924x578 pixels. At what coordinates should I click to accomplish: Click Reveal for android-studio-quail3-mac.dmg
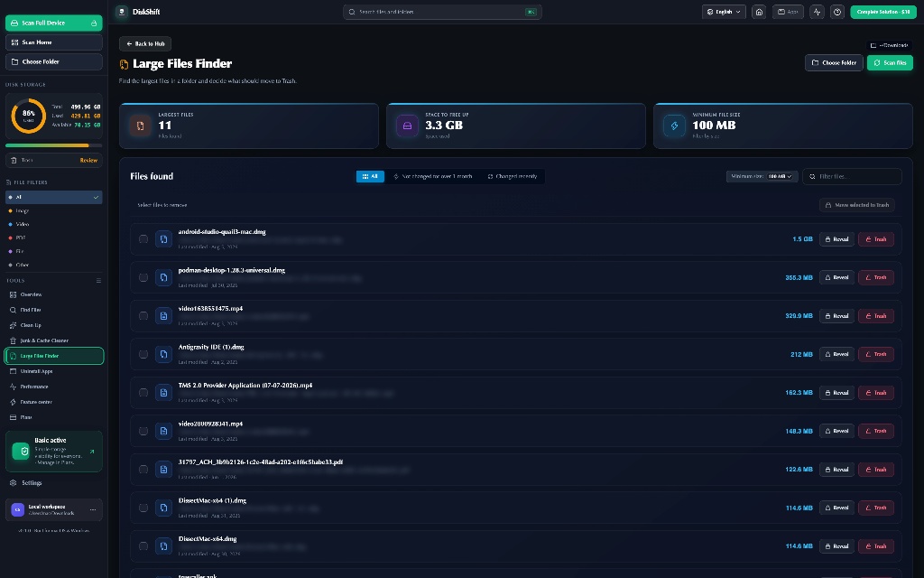(x=836, y=238)
